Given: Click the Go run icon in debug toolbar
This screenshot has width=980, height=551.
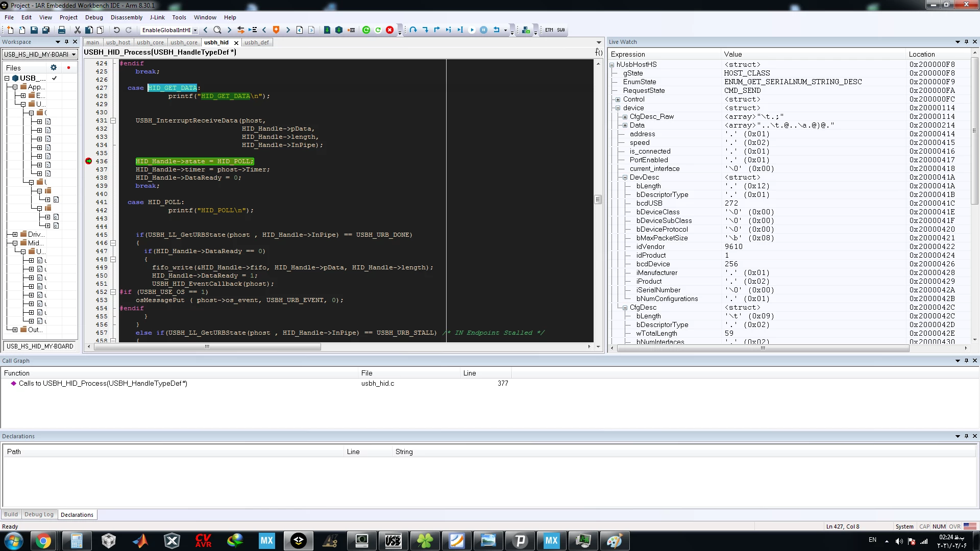Looking at the screenshot, I should point(472,30).
